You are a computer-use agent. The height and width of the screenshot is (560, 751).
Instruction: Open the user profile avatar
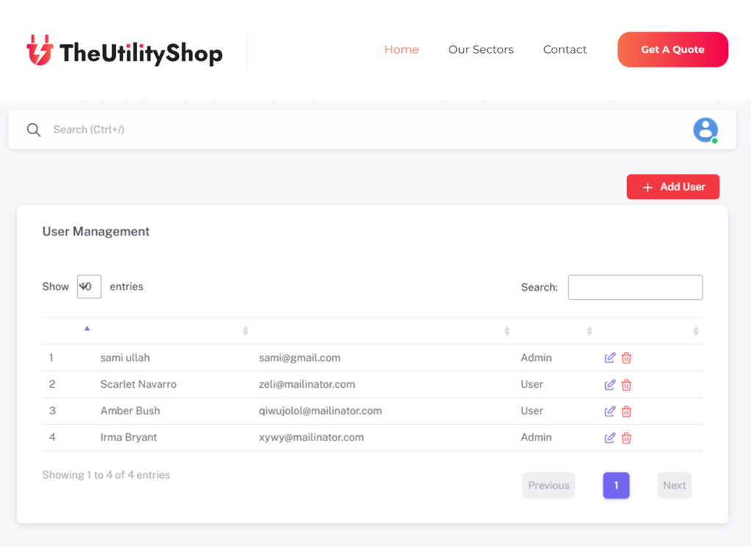point(706,130)
